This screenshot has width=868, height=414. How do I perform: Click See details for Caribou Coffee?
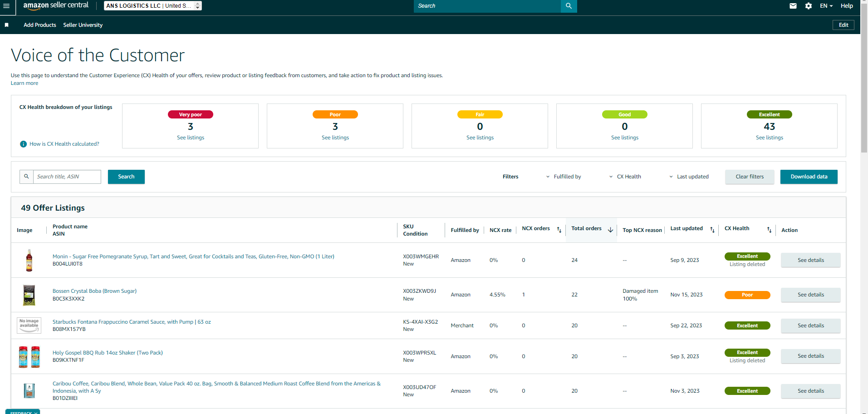pyautogui.click(x=811, y=391)
